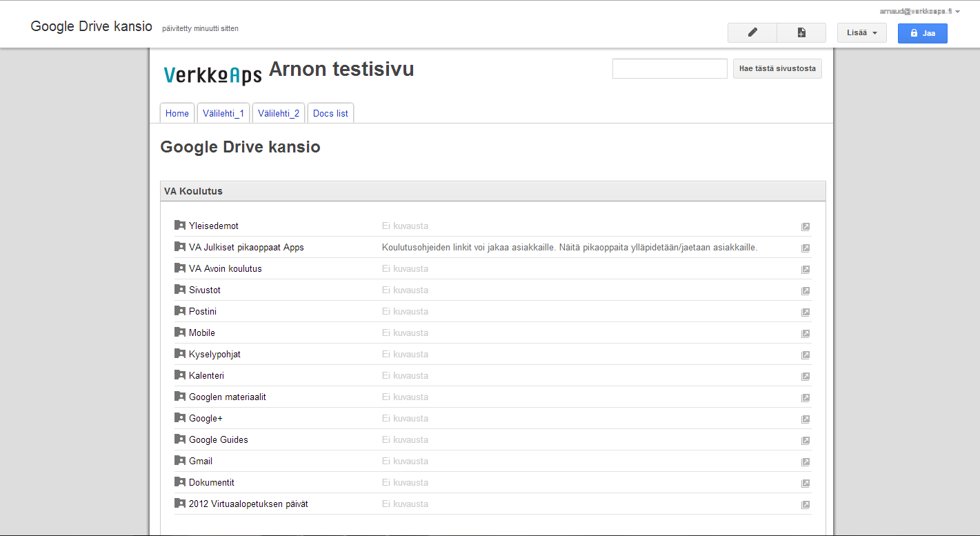Open the Docs list tab

pyautogui.click(x=330, y=113)
